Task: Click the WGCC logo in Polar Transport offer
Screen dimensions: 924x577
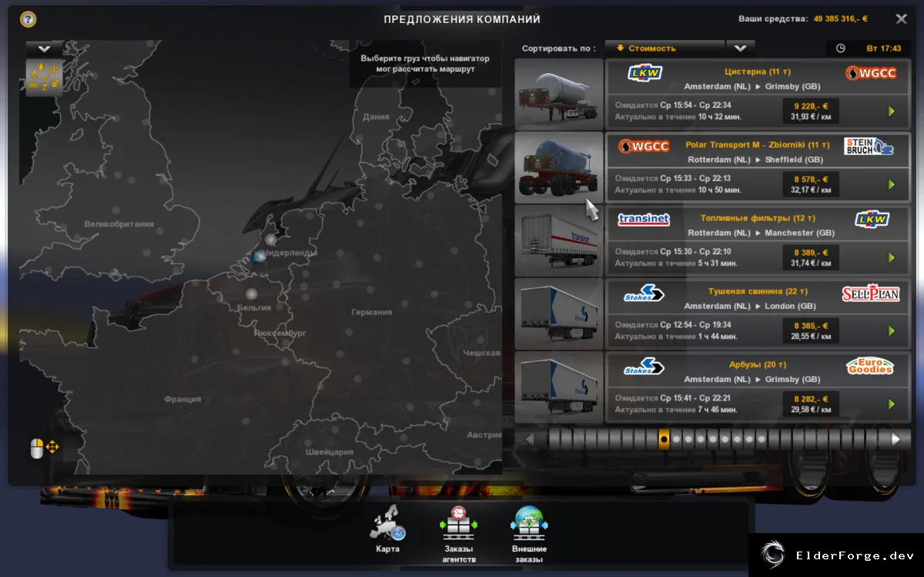Action: [x=644, y=146]
